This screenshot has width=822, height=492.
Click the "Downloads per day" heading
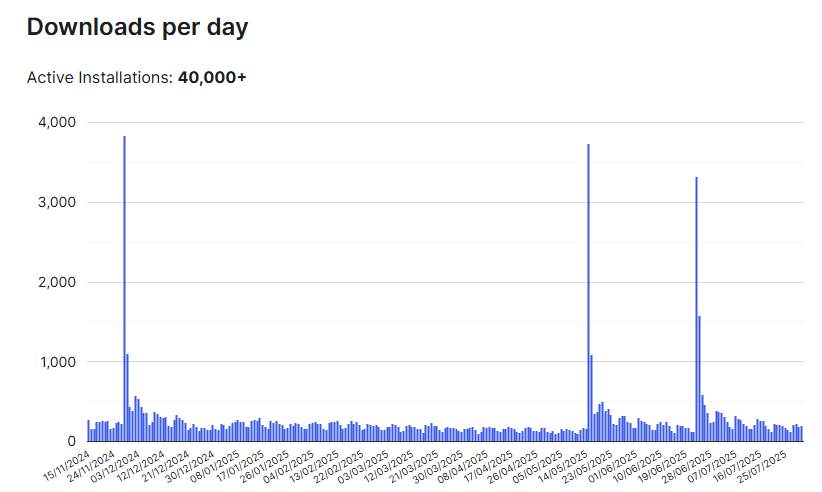click(x=137, y=28)
